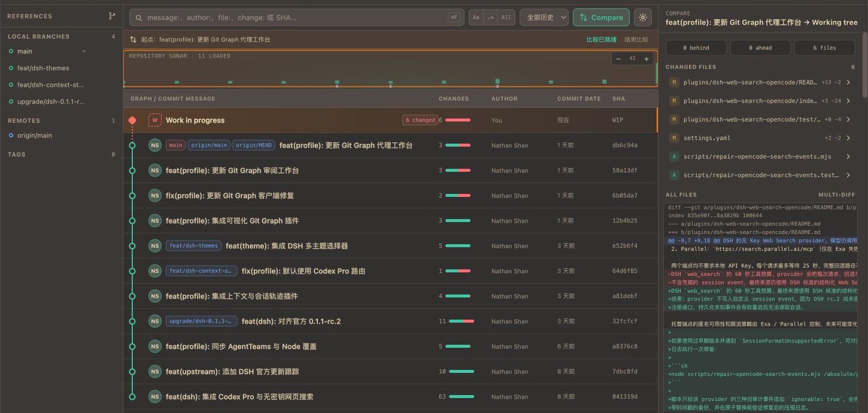This screenshot has width=868, height=413.
Task: Expand the repair-opencode-search-events.mjs chevron
Action: click(848, 157)
